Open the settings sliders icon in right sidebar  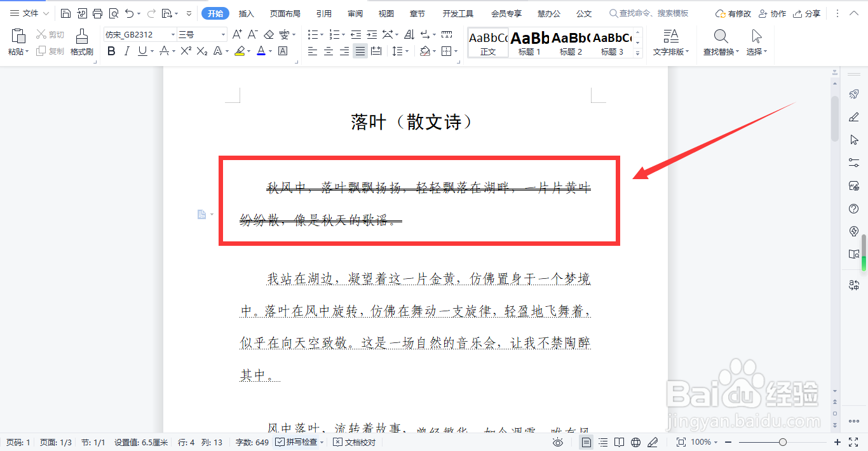[854, 163]
